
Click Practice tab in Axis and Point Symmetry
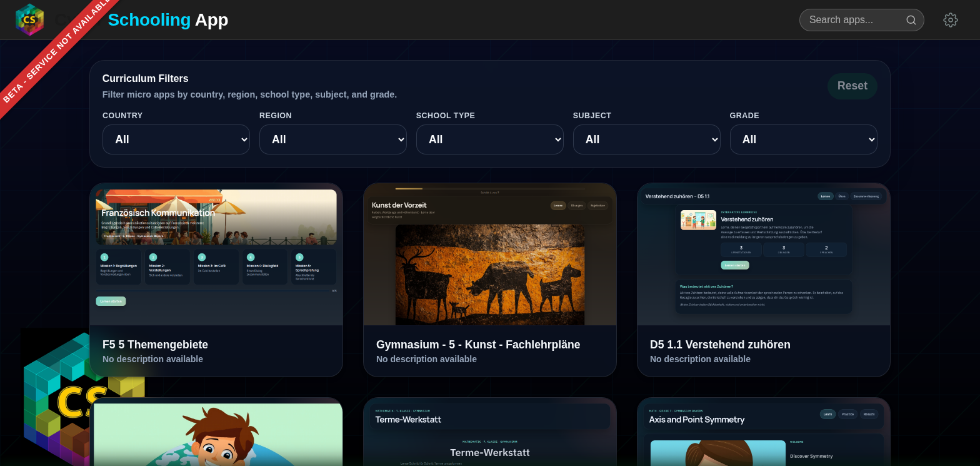click(847, 414)
